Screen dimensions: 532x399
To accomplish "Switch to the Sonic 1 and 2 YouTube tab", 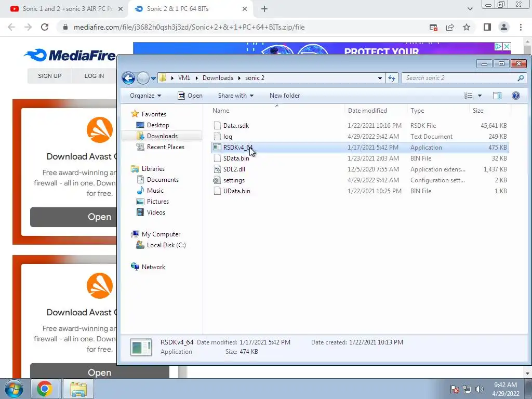I will (64, 9).
